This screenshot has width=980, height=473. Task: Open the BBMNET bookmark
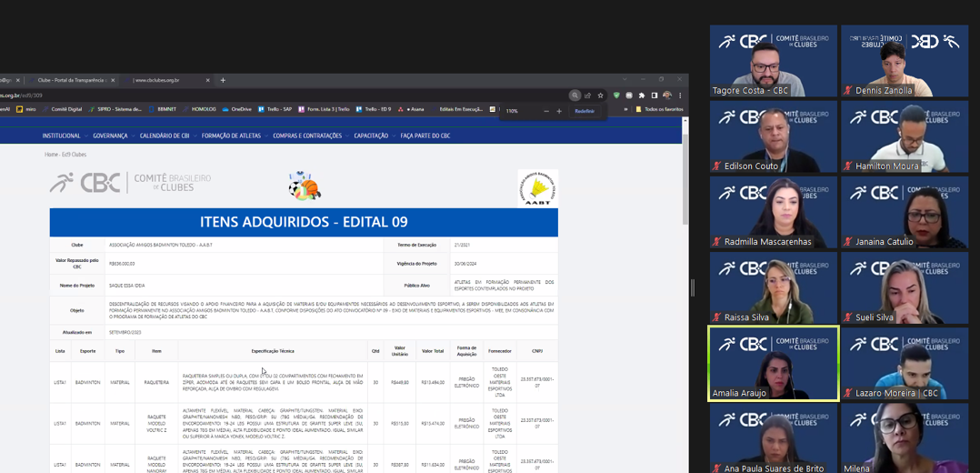(x=163, y=109)
